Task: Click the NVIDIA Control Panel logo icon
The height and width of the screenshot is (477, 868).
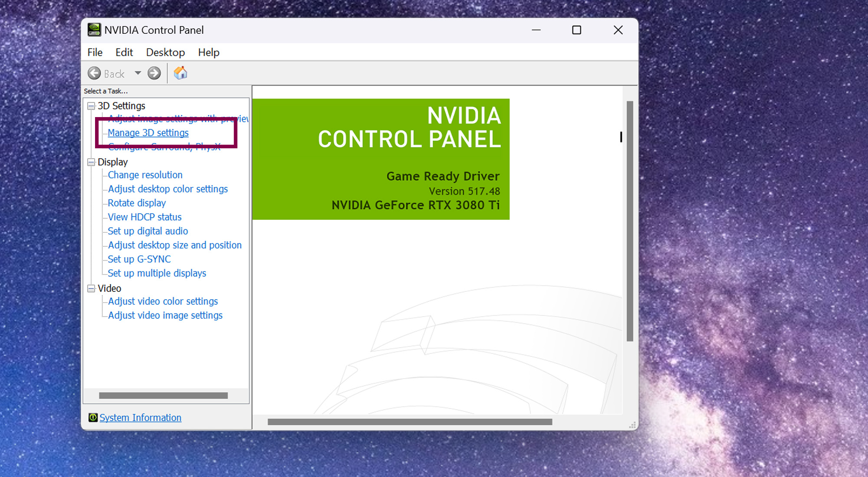Action: click(x=93, y=29)
